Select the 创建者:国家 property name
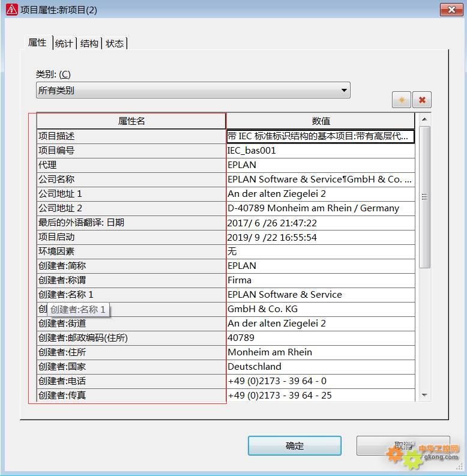Viewport: 467px width, 476px height. pos(131,366)
